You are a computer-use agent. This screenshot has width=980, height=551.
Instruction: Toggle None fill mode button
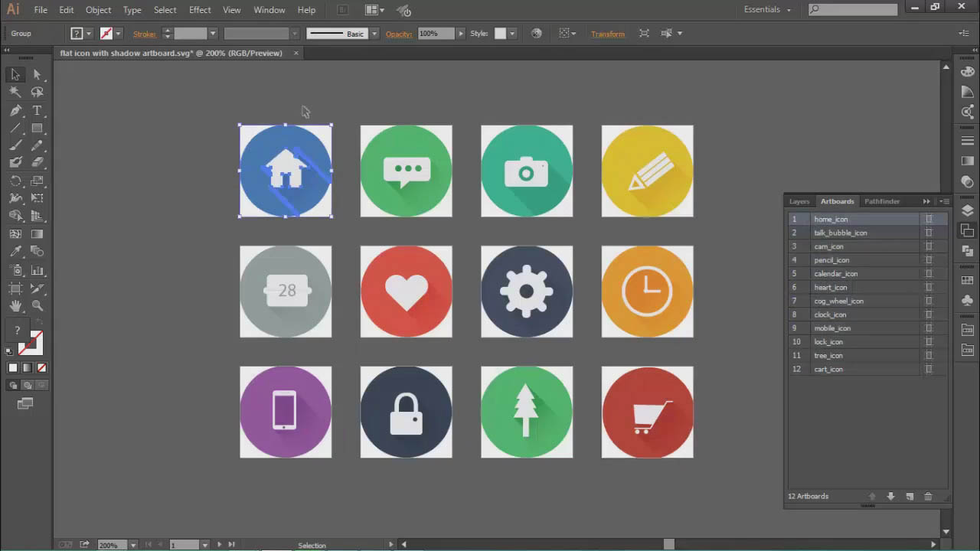tap(41, 368)
